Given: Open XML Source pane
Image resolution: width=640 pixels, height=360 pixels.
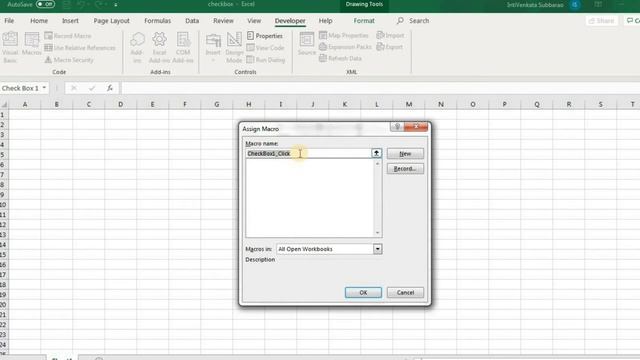Looking at the screenshot, I should tap(307, 44).
